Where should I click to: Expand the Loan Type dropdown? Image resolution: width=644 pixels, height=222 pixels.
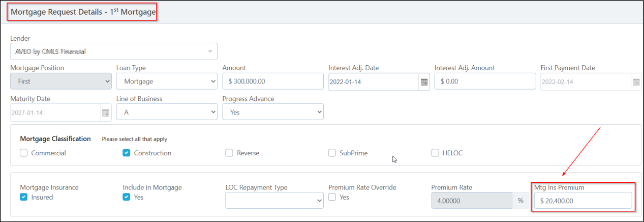coord(167,81)
